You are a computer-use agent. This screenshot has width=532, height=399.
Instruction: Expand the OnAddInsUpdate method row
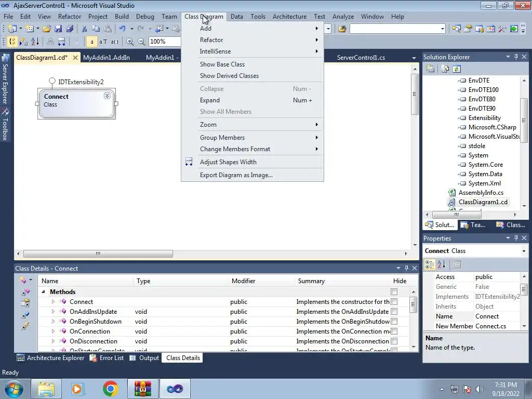pos(53,312)
